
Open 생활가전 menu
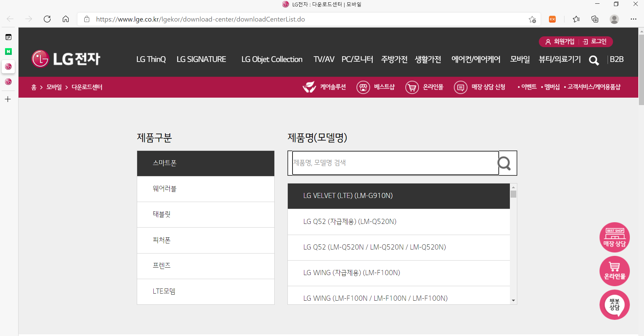pyautogui.click(x=428, y=59)
